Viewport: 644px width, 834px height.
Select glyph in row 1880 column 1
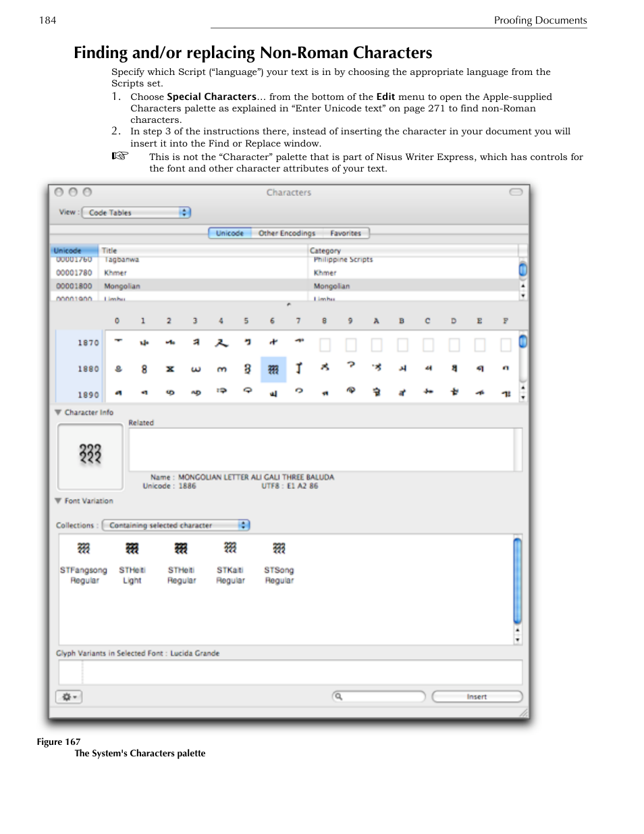(144, 369)
